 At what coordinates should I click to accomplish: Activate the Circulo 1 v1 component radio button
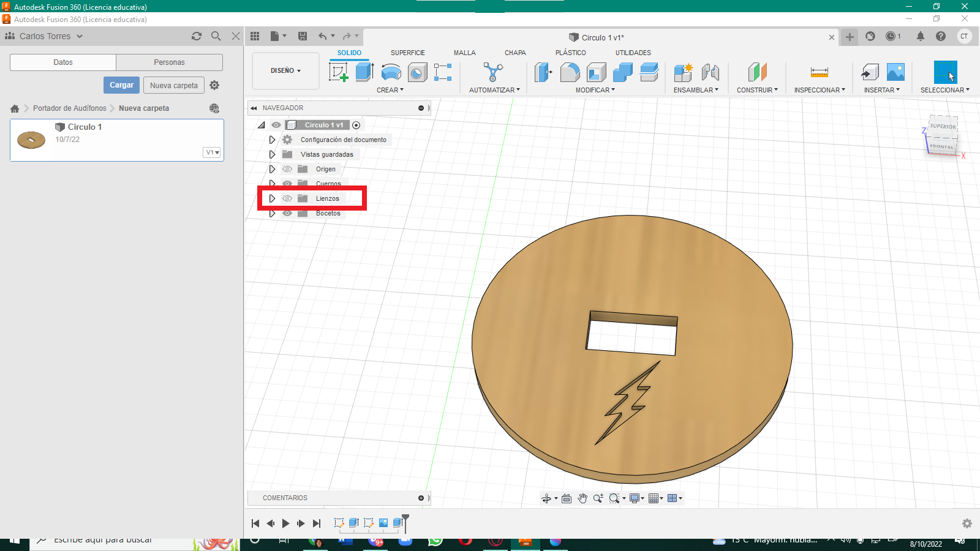(356, 125)
